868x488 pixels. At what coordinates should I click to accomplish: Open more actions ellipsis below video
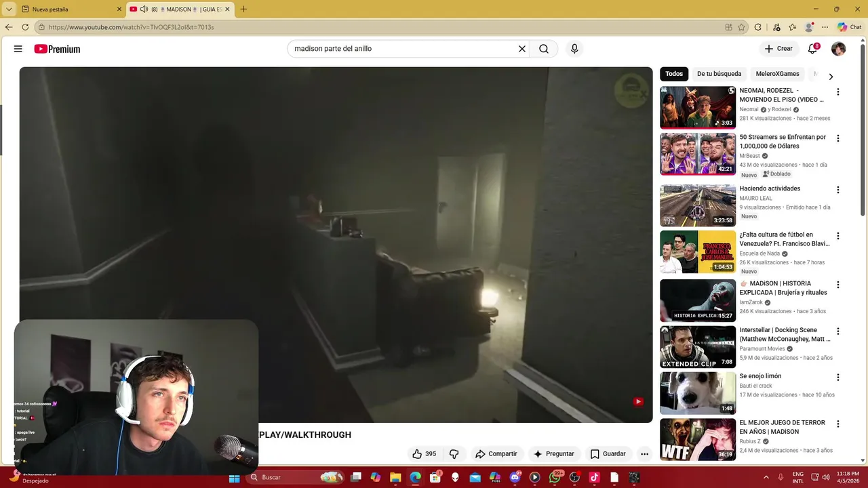point(644,454)
